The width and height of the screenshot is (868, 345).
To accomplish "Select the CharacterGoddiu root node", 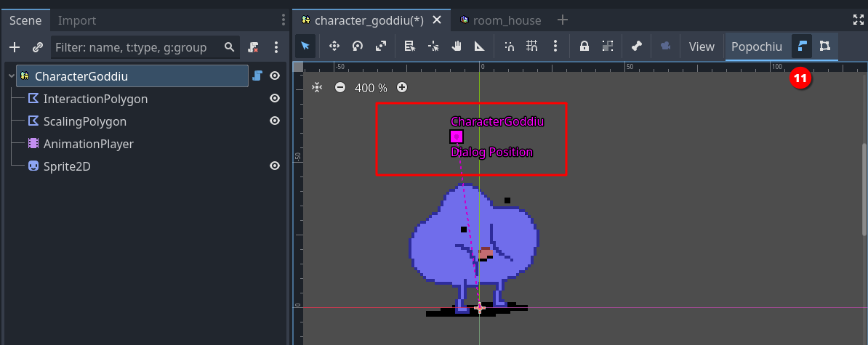I will tap(132, 76).
